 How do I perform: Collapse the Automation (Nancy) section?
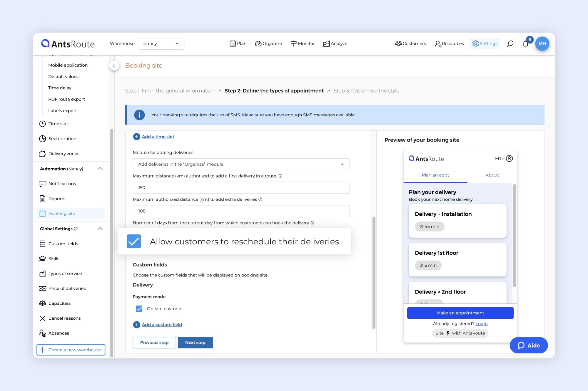(100, 169)
